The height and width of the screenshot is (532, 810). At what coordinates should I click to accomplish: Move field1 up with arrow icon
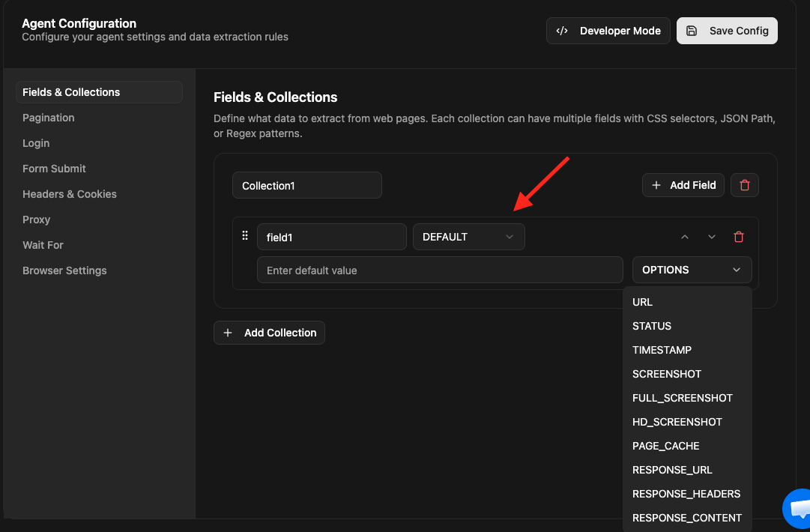coord(684,237)
